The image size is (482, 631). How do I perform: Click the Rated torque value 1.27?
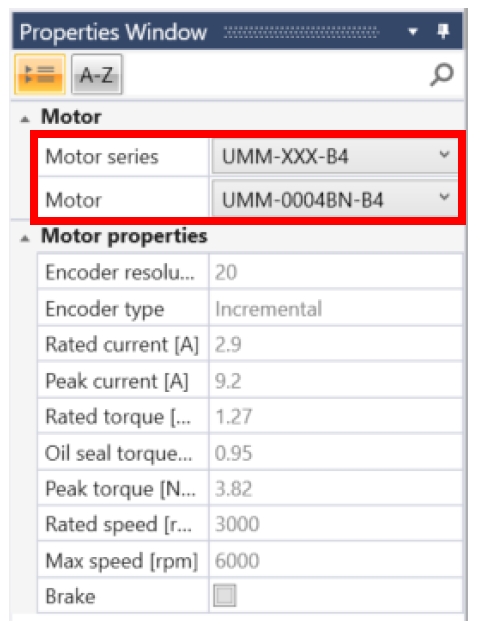[233, 417]
